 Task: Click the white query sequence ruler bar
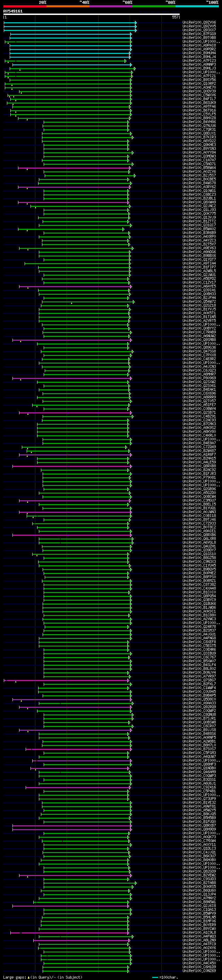pos(92,15)
